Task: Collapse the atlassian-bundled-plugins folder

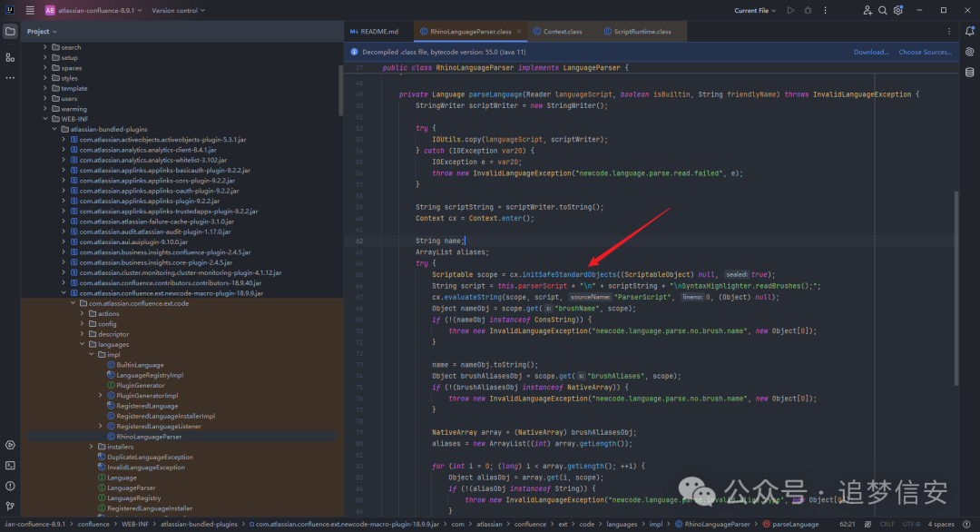Action: [54, 130]
